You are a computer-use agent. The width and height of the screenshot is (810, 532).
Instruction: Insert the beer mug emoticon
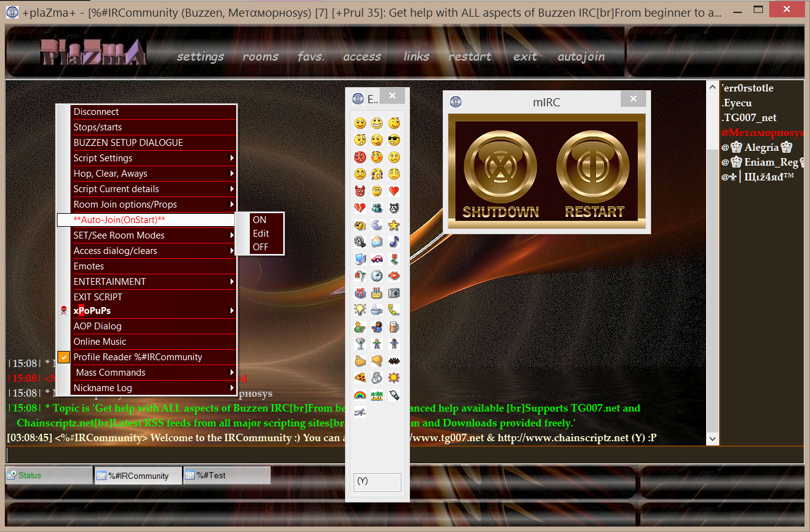[394, 327]
